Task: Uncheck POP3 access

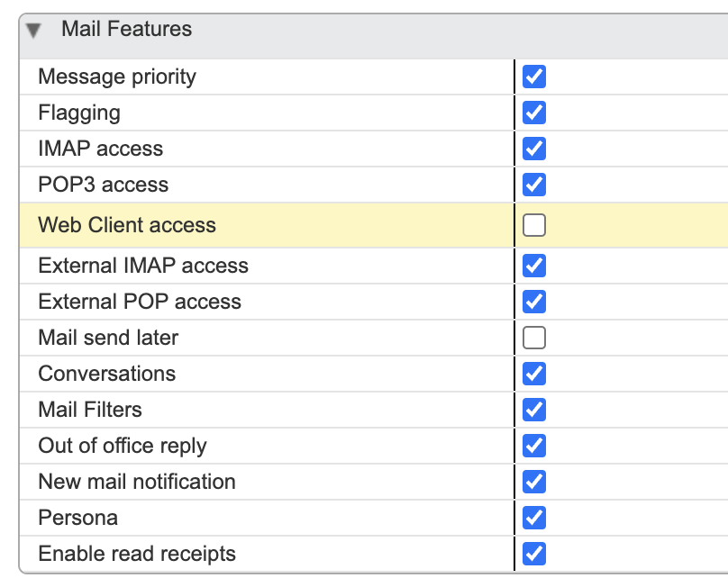Action: coord(534,185)
